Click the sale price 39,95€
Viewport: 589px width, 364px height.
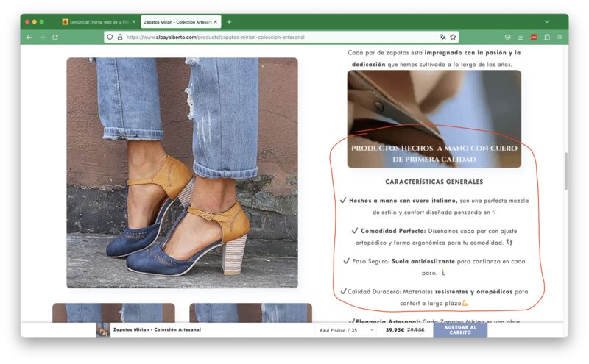coord(395,330)
